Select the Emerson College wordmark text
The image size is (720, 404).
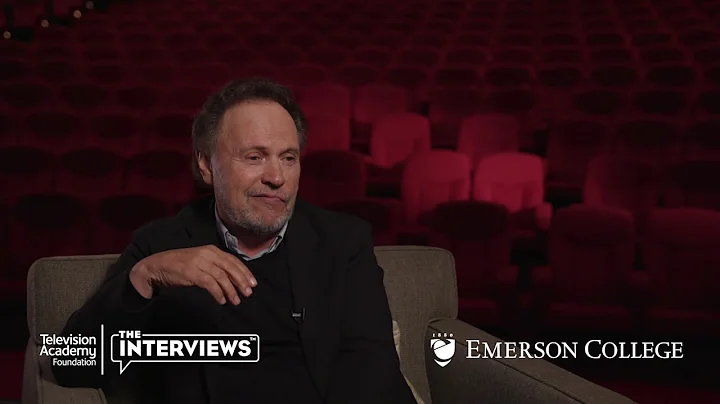[574, 350]
